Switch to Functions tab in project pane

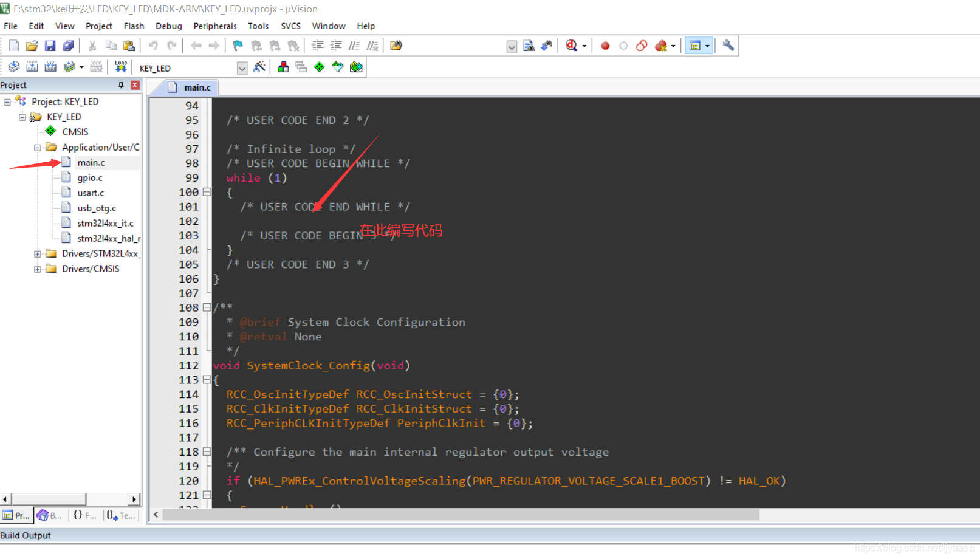85,515
